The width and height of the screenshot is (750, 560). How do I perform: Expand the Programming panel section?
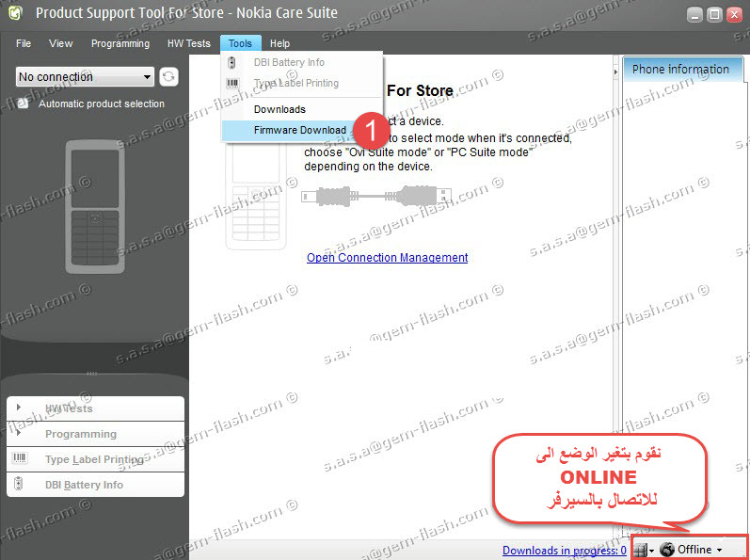(95, 434)
